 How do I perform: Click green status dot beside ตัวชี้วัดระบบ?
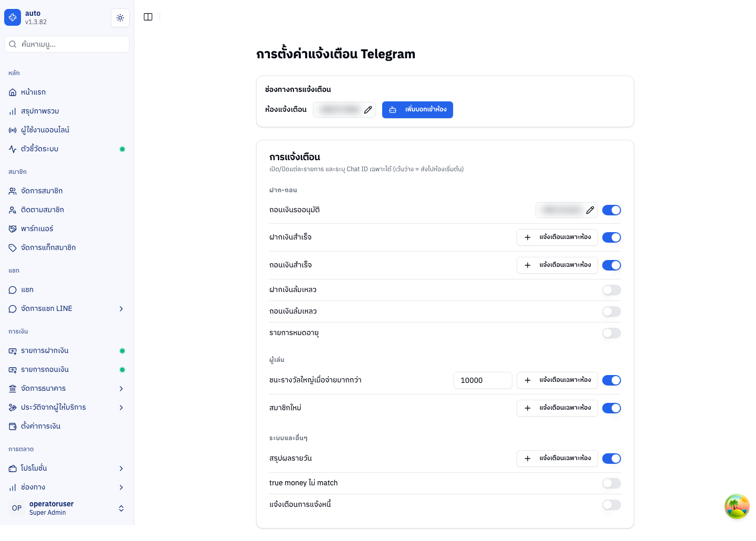[122, 149]
